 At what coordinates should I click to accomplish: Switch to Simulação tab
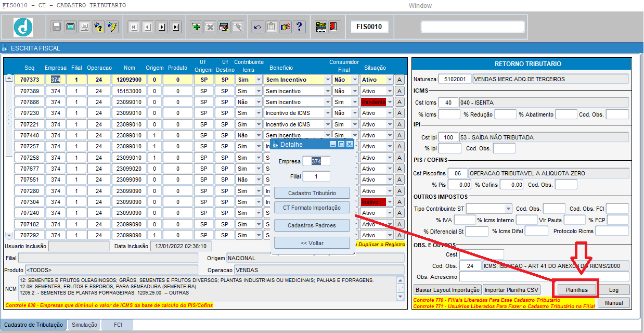(x=84, y=325)
